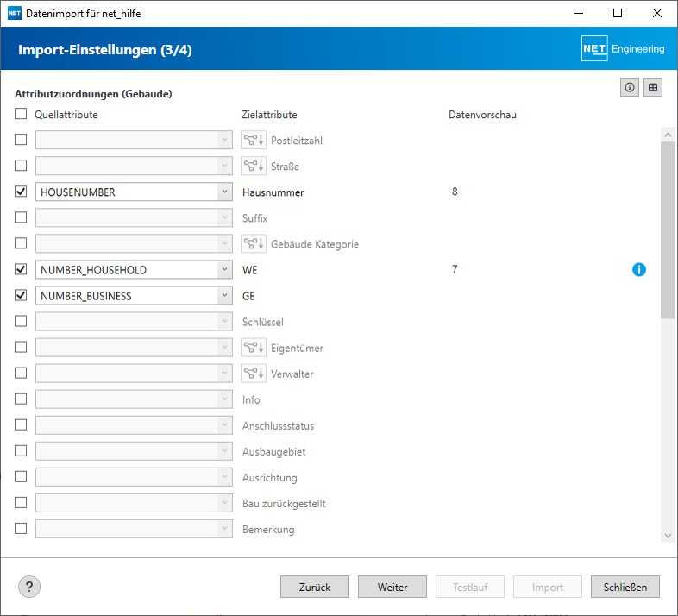Open the HOUSENUMBER source dropdown
Viewport: 678px width, 616px height.
pyautogui.click(x=224, y=192)
